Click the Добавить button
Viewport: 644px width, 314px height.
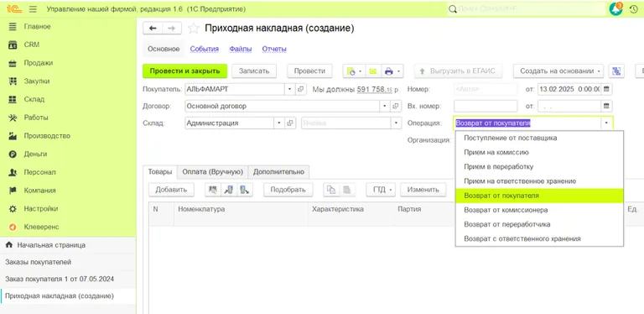[x=171, y=190]
